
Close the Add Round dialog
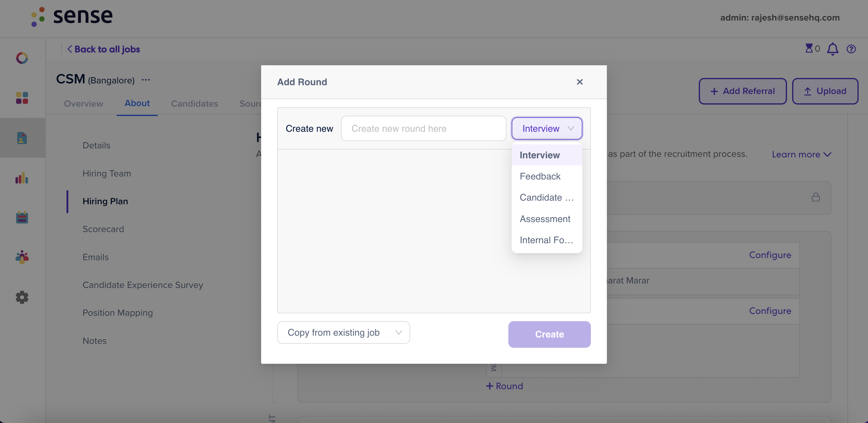(580, 82)
